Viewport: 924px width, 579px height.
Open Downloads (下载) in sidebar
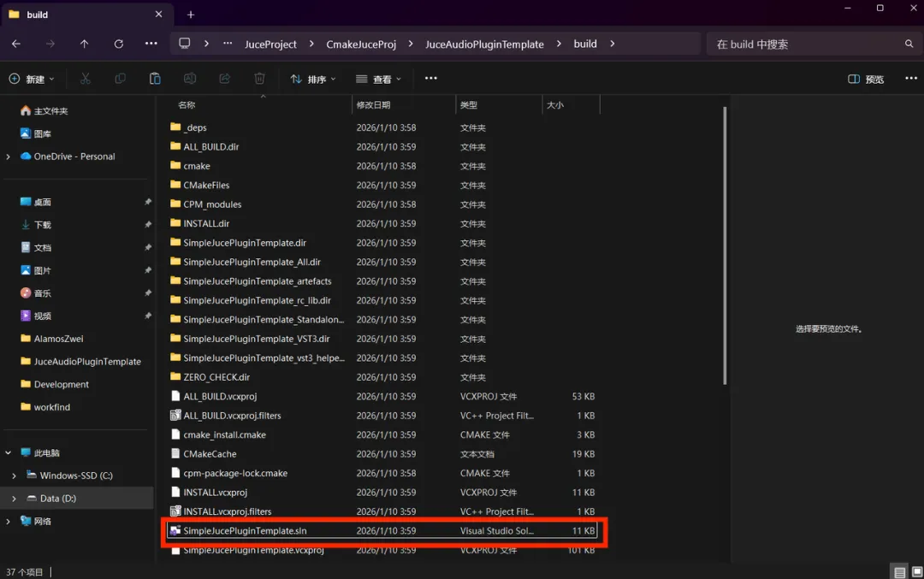click(x=37, y=225)
